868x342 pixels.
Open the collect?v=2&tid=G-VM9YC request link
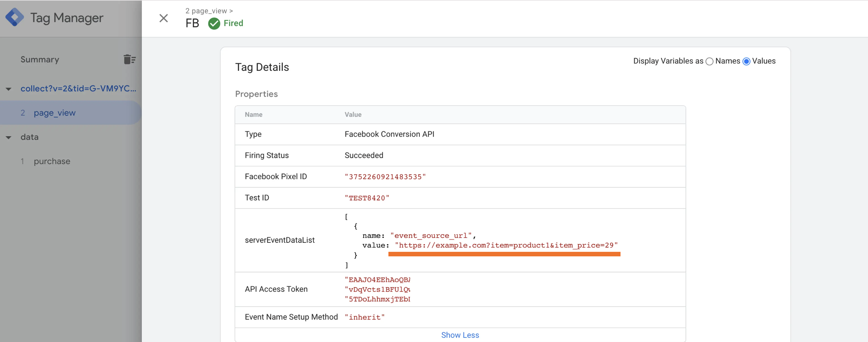click(x=78, y=89)
